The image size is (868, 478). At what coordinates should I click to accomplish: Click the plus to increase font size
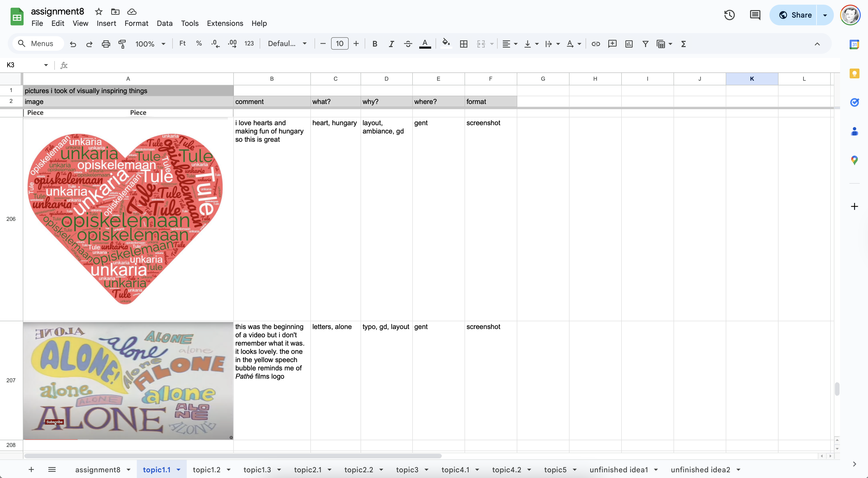pyautogui.click(x=356, y=44)
